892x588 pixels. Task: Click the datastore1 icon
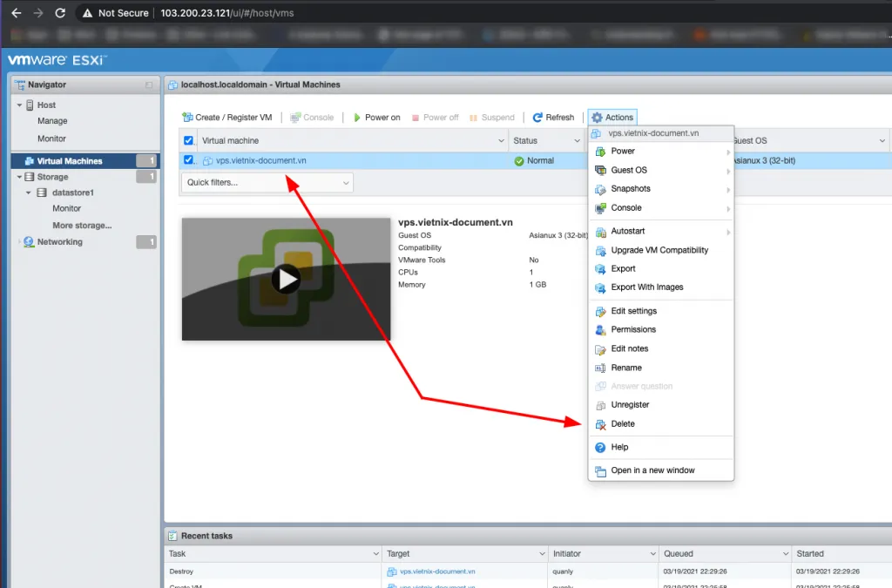42,193
